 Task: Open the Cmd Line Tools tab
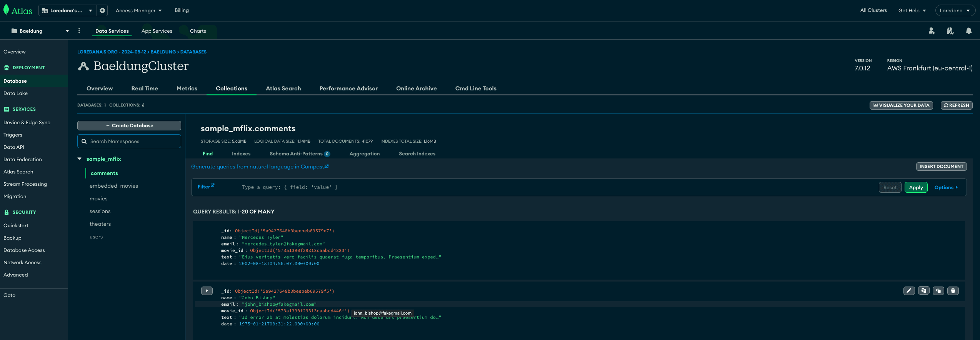coord(476,88)
